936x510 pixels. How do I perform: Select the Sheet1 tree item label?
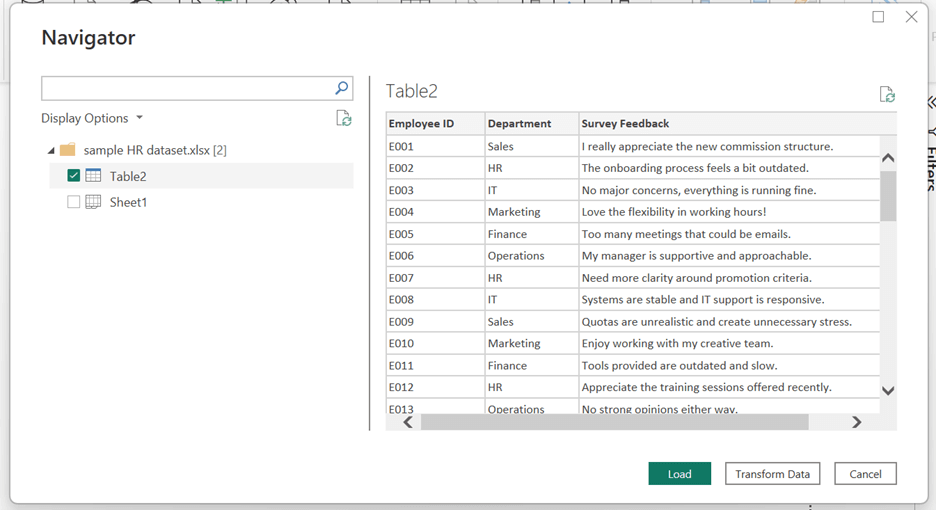click(x=128, y=202)
